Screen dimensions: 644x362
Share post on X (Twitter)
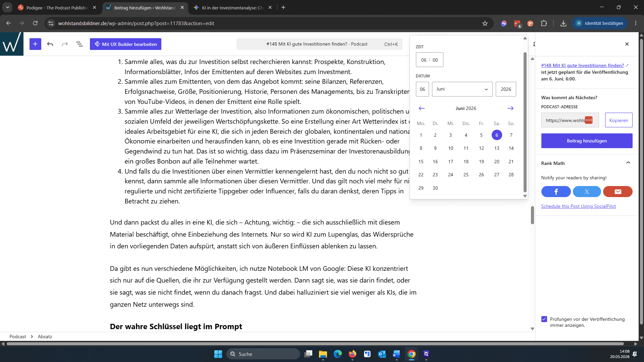coord(587,192)
